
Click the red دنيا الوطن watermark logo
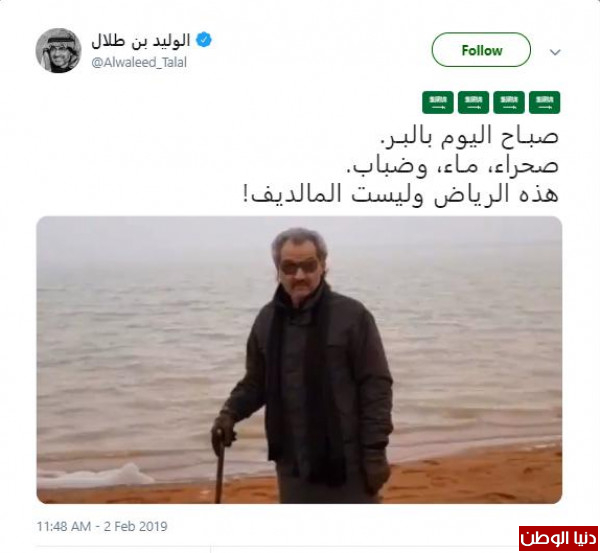(558, 538)
